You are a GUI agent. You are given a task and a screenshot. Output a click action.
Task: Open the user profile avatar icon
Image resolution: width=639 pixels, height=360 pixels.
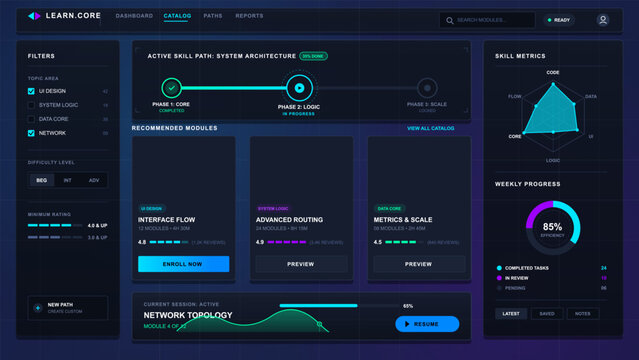pyautogui.click(x=603, y=20)
